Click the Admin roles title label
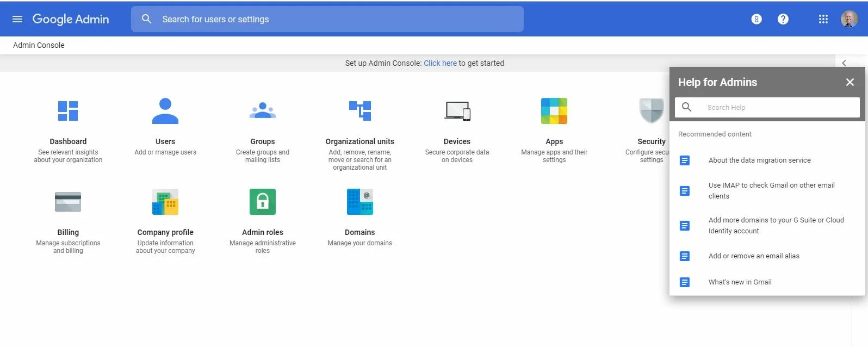Screen dimensions: 868x347 pyautogui.click(x=263, y=232)
